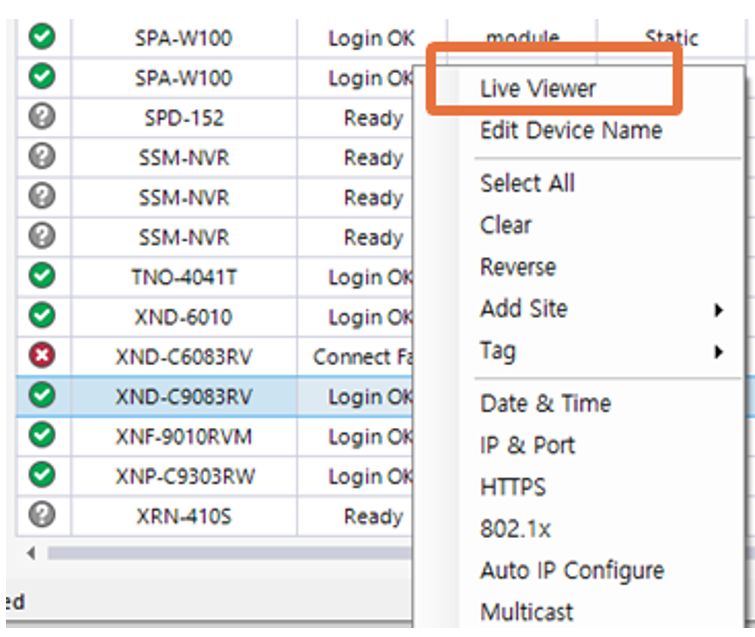
Task: Click the status icon beside XNF-9010RVM
Action: click(43, 437)
